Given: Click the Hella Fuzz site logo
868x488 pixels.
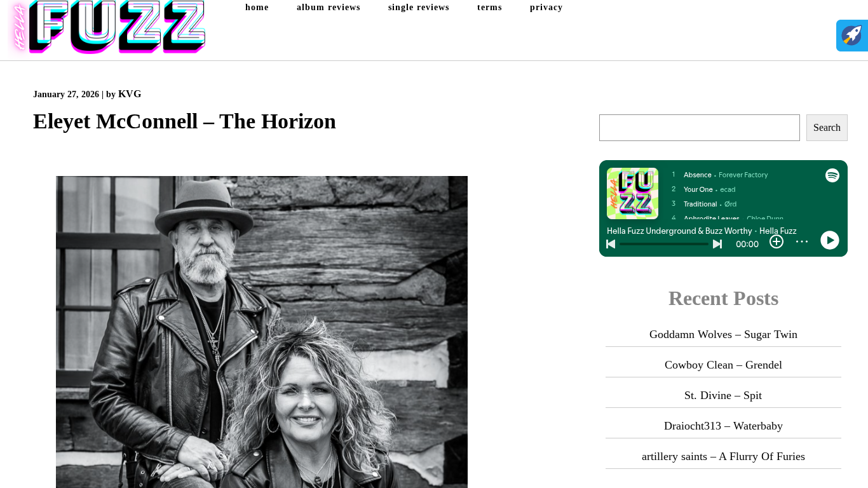Looking at the screenshot, I should pyautogui.click(x=106, y=27).
